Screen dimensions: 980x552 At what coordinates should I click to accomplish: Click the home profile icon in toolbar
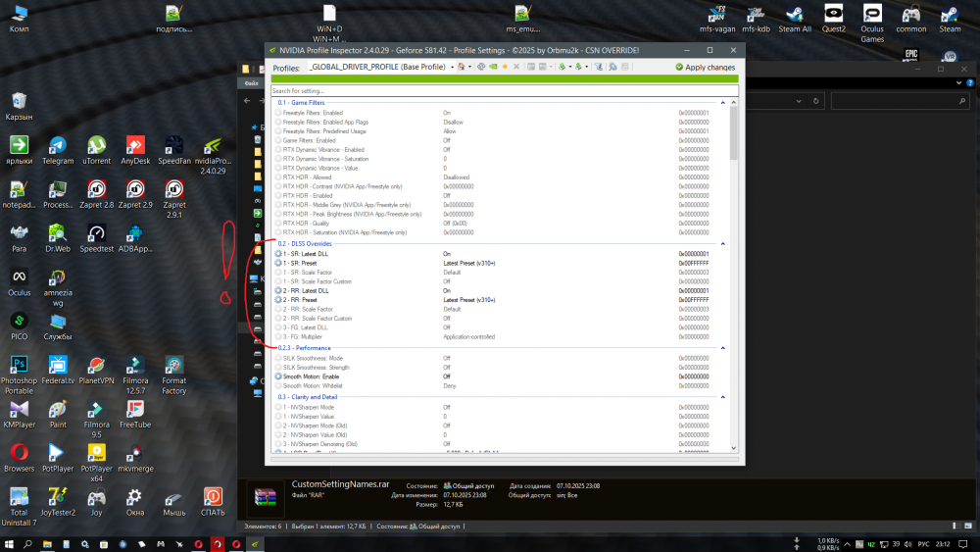click(x=461, y=67)
